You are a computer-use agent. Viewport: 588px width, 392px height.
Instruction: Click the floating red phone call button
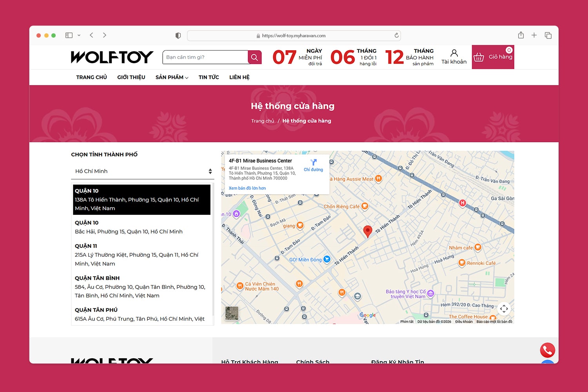[547, 350]
